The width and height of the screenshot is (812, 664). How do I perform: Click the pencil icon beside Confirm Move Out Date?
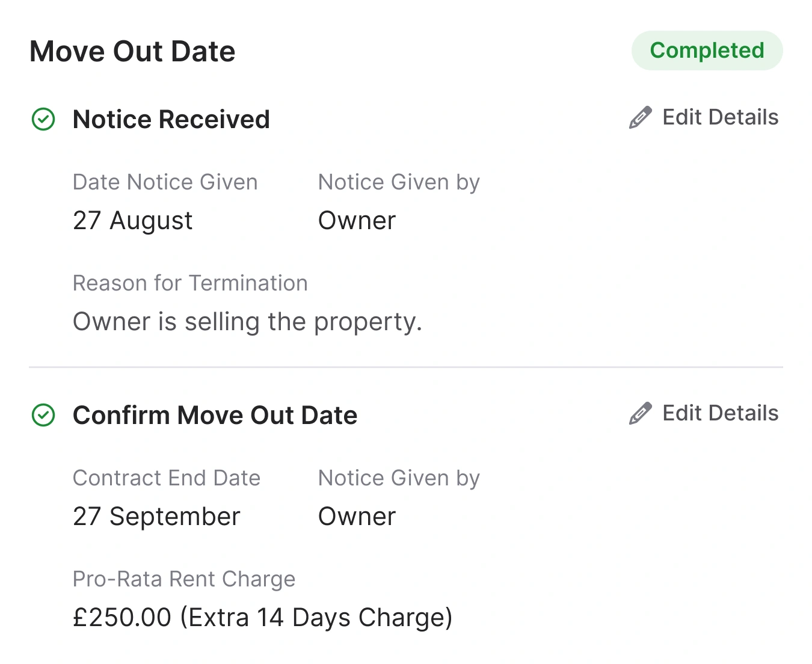pyautogui.click(x=641, y=413)
